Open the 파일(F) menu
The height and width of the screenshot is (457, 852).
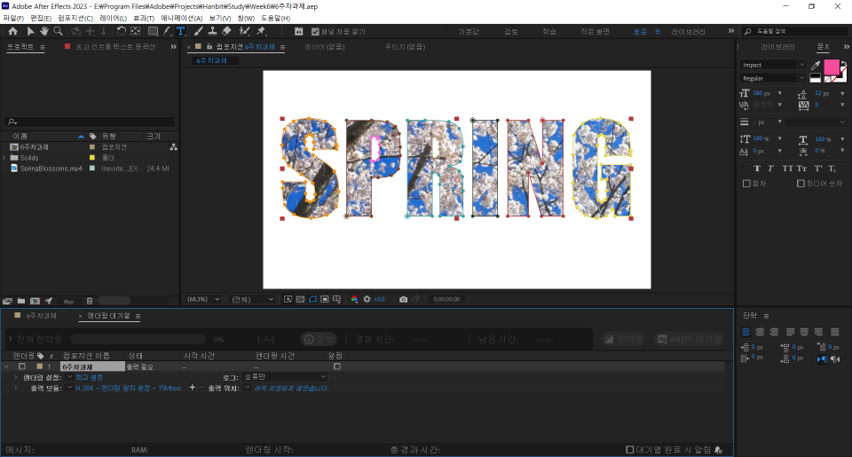pos(13,18)
